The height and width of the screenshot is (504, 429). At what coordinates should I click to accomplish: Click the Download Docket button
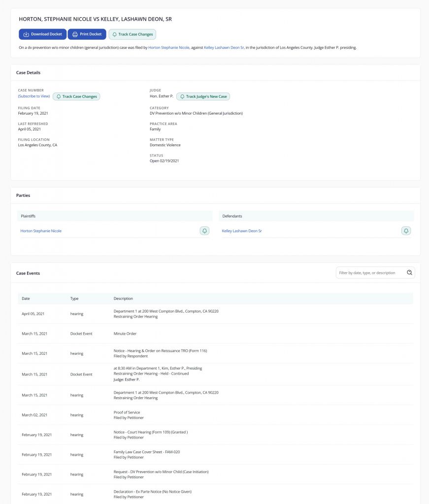pos(42,34)
